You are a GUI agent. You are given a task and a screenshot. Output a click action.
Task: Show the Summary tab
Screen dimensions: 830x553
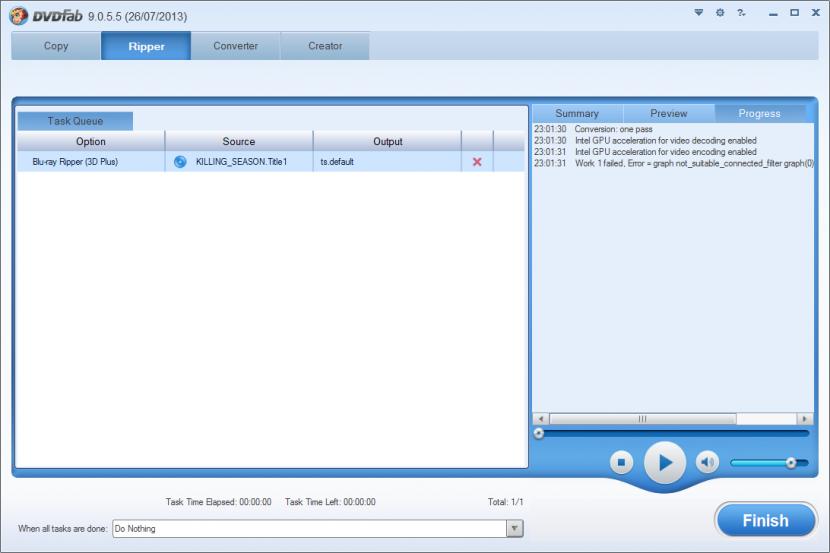(x=577, y=113)
